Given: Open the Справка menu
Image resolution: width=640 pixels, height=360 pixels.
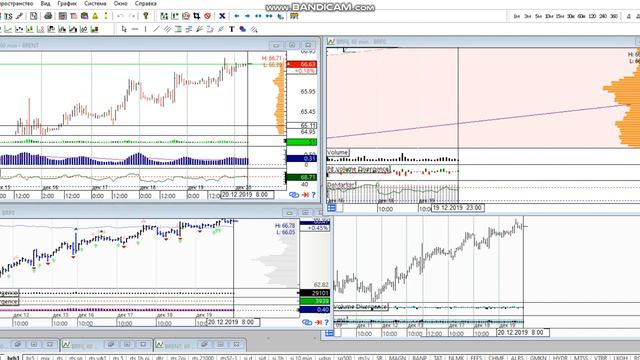Looking at the screenshot, I should [x=145, y=3].
